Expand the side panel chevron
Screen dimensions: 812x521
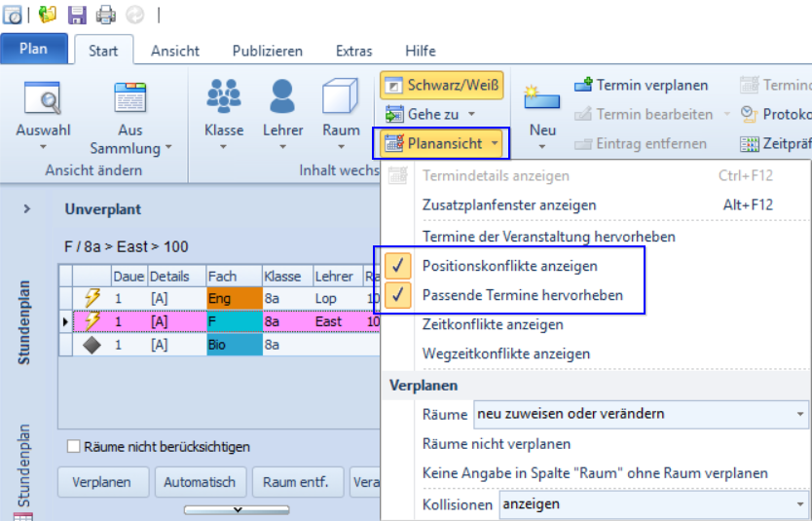click(27, 209)
